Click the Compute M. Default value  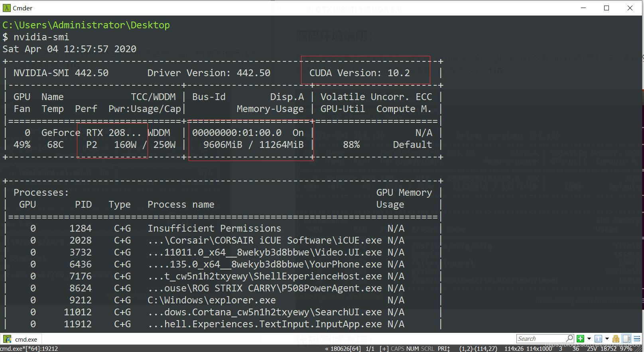click(412, 145)
